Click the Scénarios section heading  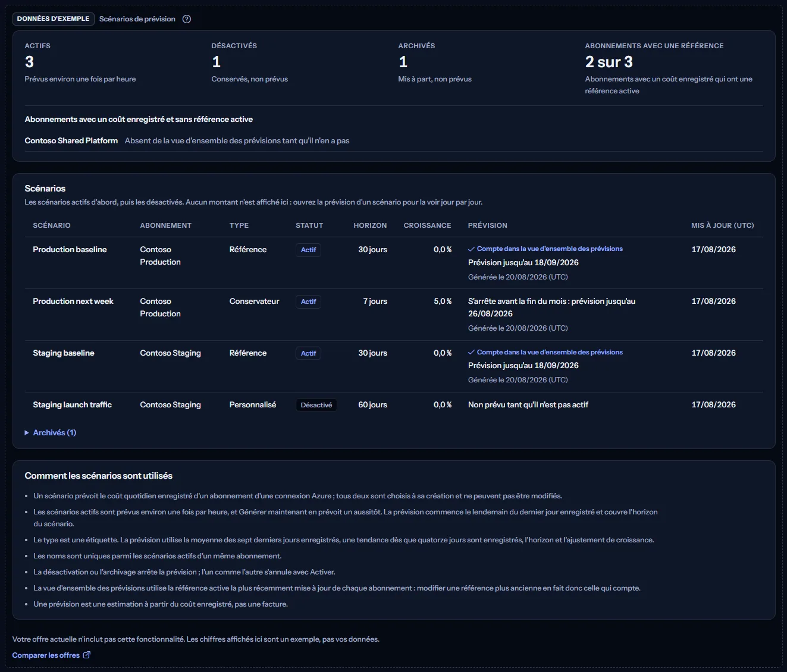(45, 189)
